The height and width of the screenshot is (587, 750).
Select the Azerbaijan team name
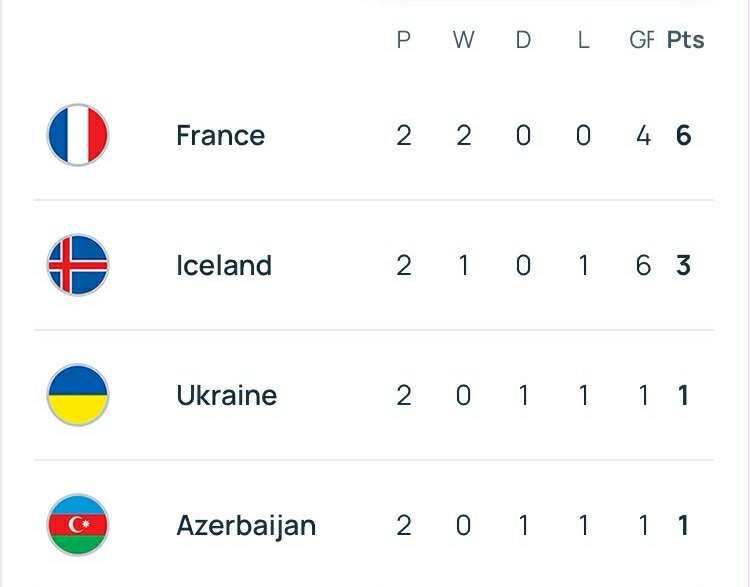coord(246,526)
